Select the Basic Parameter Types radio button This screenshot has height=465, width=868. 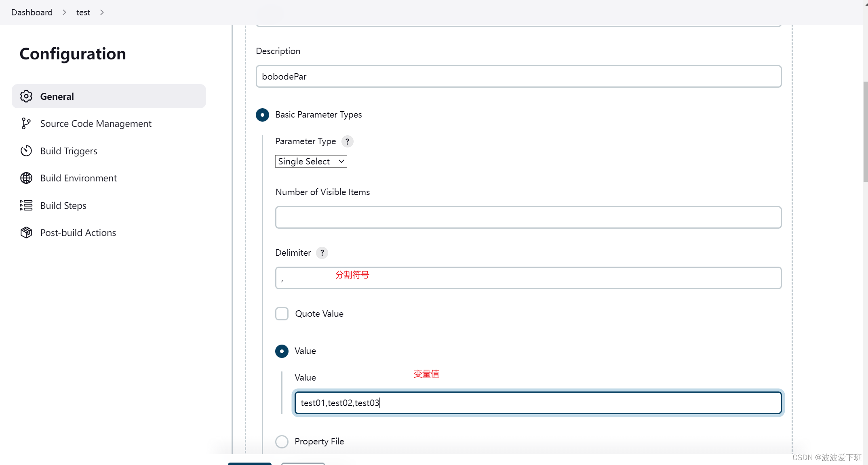point(262,115)
